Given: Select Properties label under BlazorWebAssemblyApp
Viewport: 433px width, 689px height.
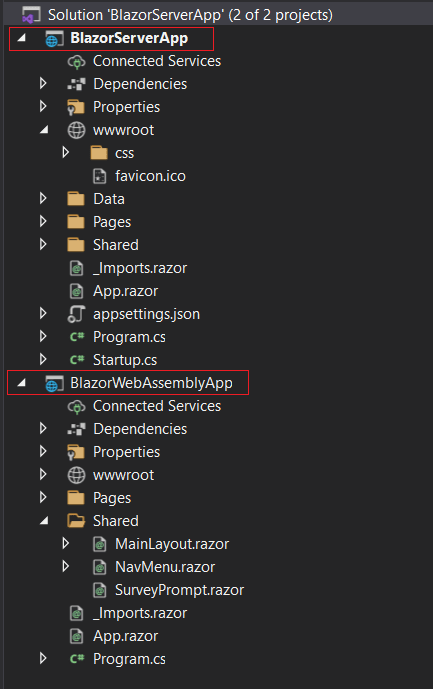Looking at the screenshot, I should coord(127,452).
